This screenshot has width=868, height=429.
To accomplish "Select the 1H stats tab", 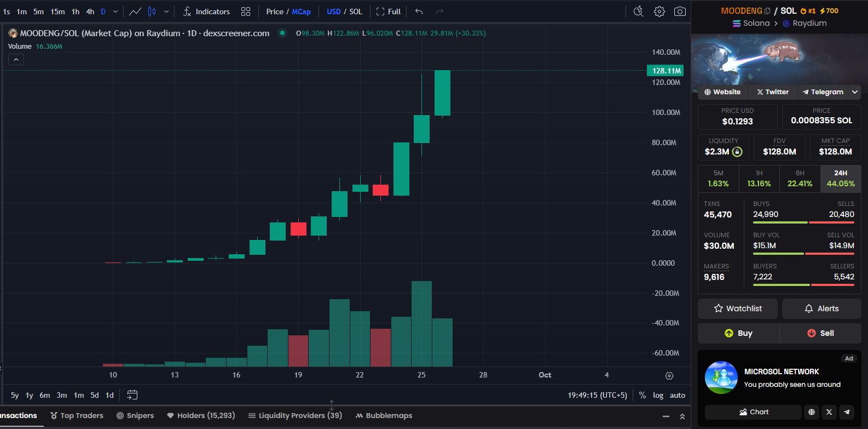I will (759, 179).
